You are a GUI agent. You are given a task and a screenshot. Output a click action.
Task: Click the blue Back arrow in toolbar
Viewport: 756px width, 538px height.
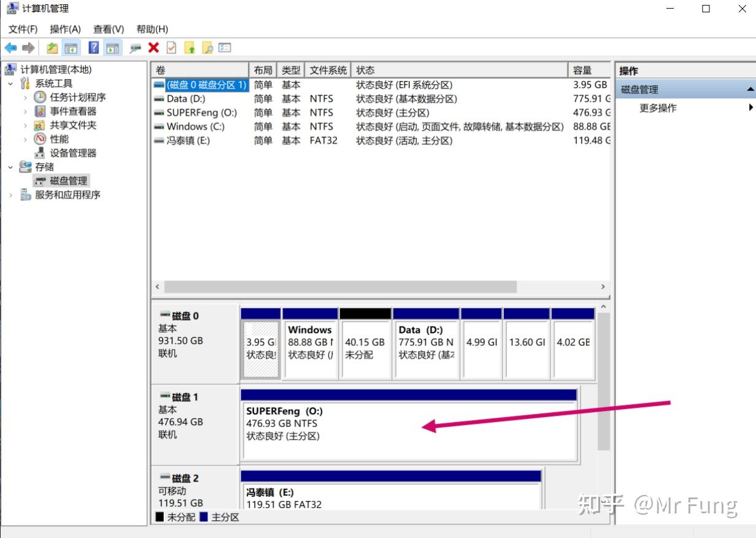click(x=10, y=48)
